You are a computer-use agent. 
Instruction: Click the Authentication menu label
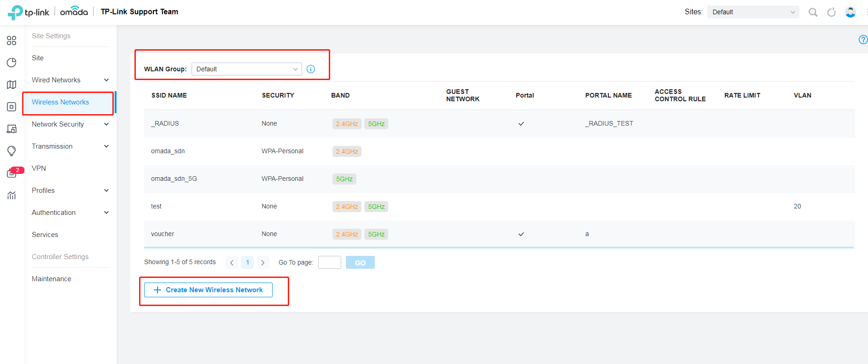53,213
